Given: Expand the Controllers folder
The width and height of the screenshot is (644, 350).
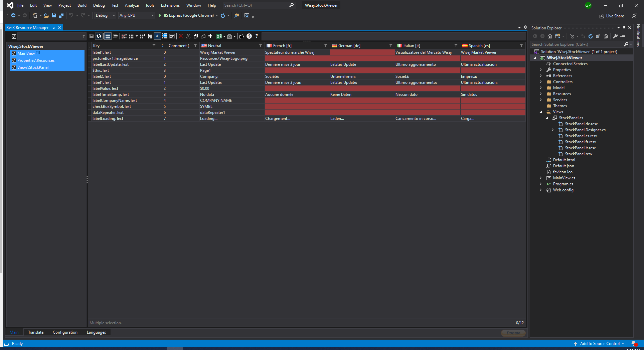Looking at the screenshot, I should (x=540, y=82).
